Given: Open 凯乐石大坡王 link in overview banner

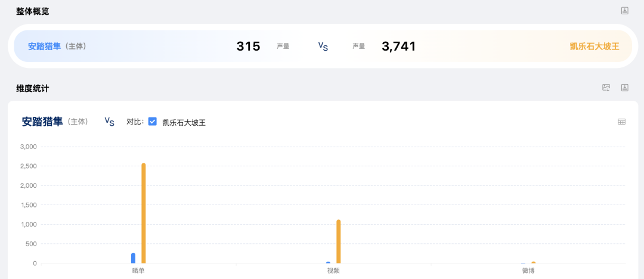Looking at the screenshot, I should pos(595,46).
